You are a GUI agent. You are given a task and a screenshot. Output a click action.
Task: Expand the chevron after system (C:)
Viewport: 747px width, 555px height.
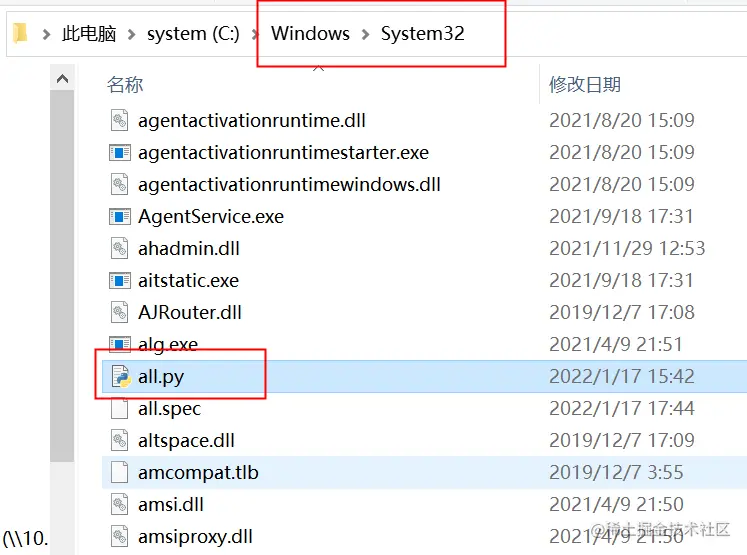[x=255, y=34]
